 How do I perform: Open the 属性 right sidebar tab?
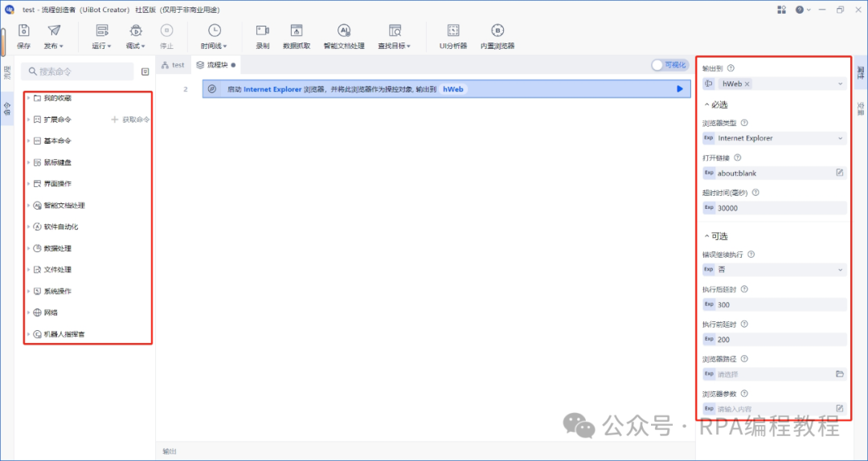[x=860, y=71]
